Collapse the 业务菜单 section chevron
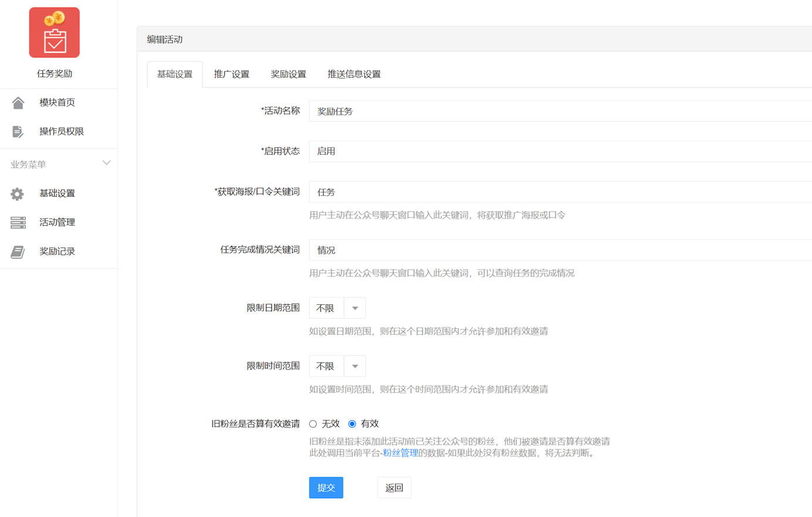This screenshot has width=812, height=517. (x=106, y=163)
